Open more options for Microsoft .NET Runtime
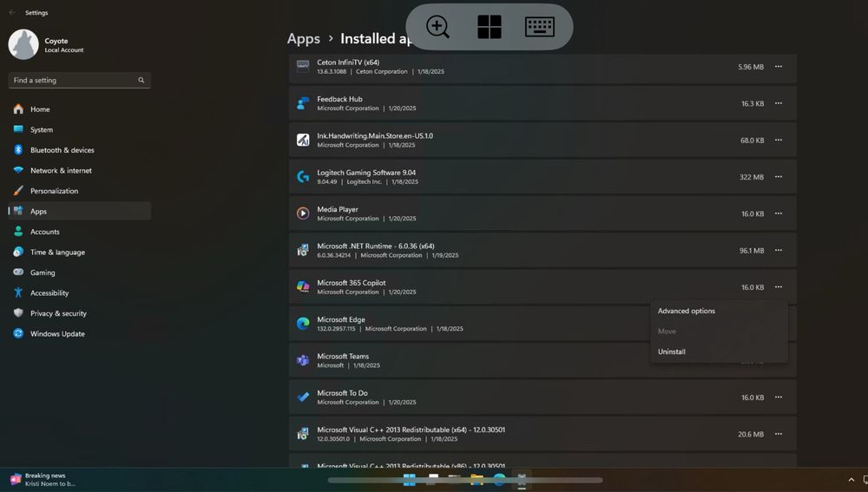 pos(779,250)
